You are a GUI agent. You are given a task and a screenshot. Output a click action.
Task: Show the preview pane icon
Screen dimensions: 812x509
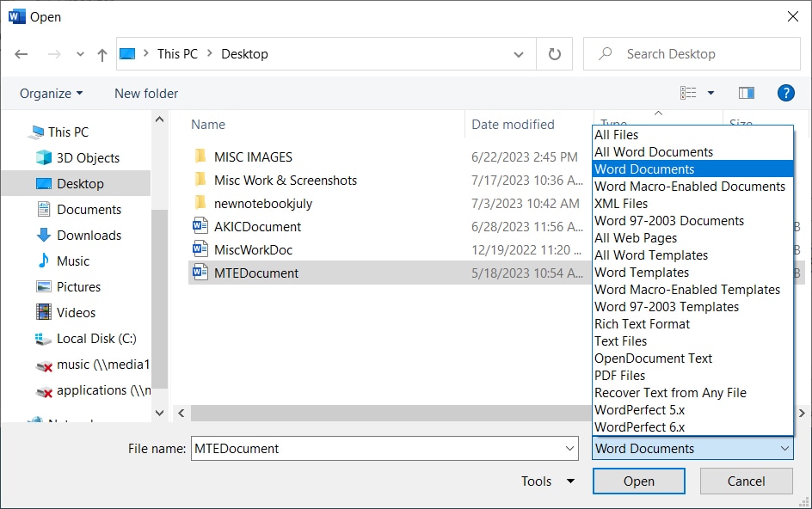[x=746, y=92]
